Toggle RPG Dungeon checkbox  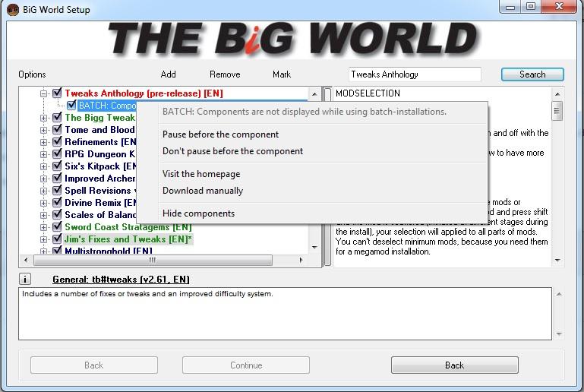pos(57,154)
